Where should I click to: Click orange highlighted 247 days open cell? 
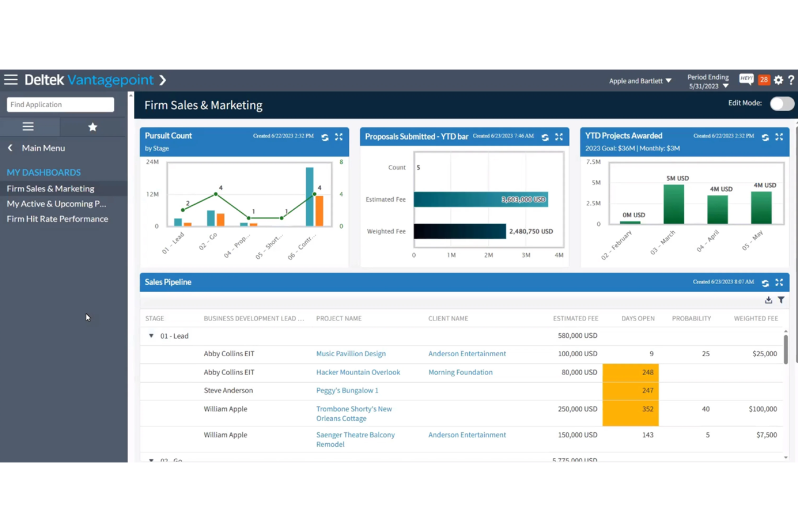[x=630, y=391]
